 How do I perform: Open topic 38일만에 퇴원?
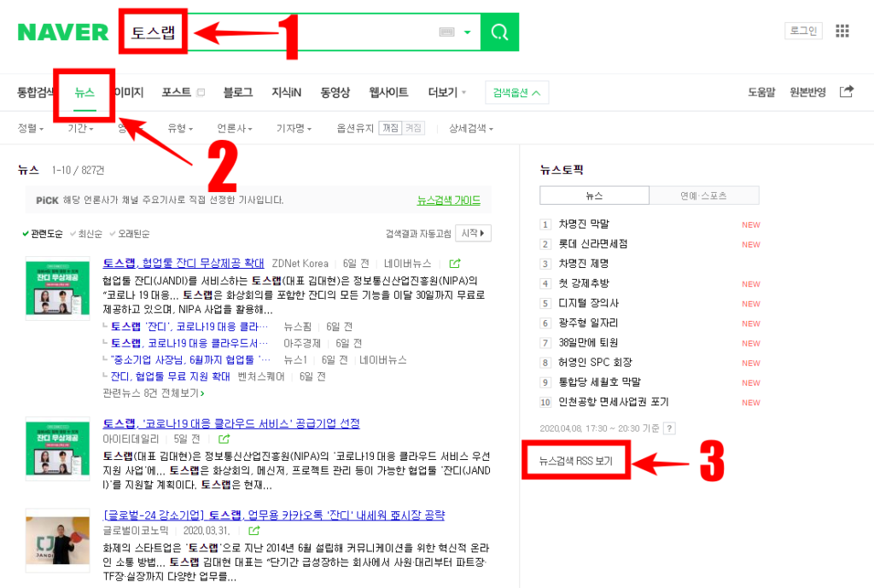coord(588,343)
